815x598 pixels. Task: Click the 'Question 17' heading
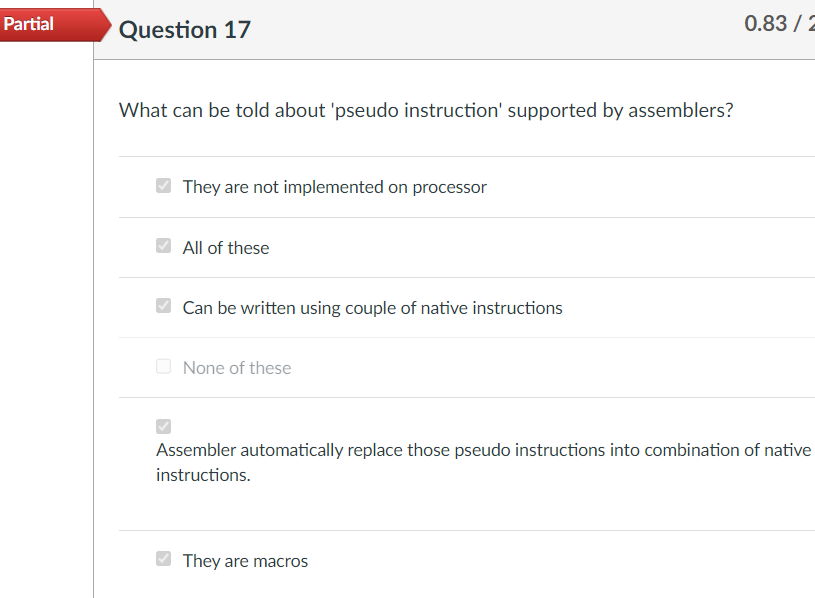pos(185,30)
